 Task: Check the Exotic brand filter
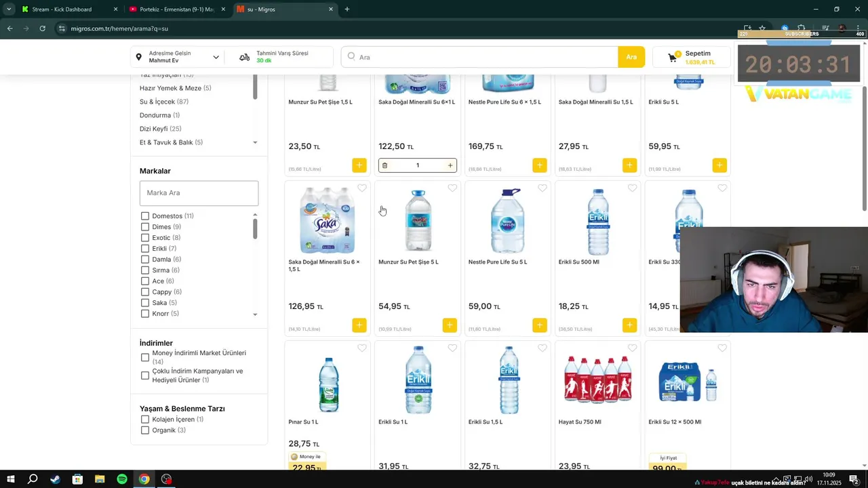click(145, 238)
